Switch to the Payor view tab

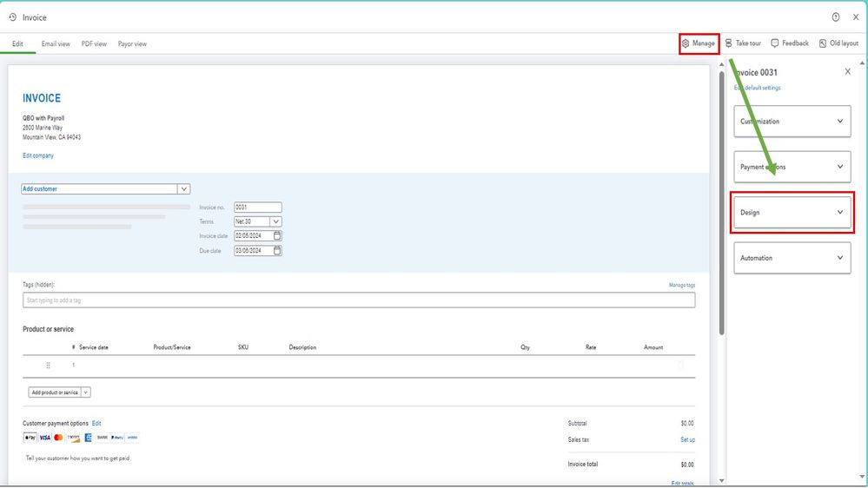[x=132, y=43]
